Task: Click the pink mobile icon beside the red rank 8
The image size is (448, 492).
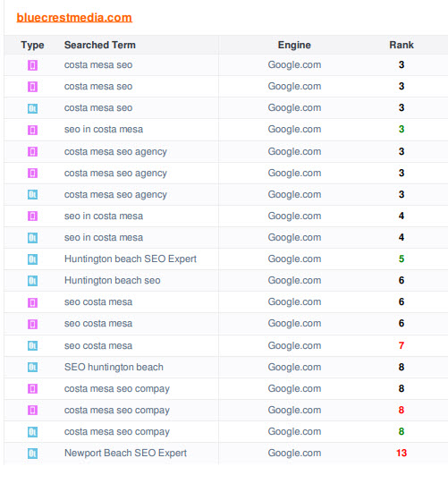Action: (32, 410)
